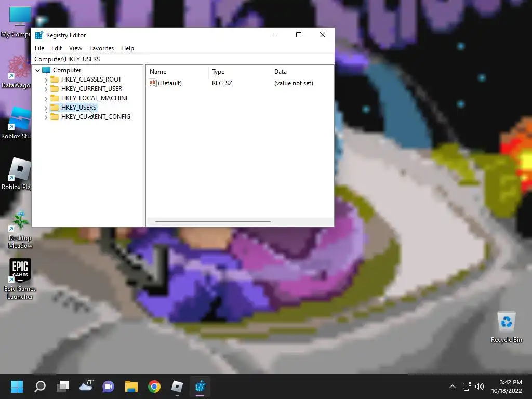Collapse the Computer tree node
Screen dimensions: 532x399
[37, 70]
